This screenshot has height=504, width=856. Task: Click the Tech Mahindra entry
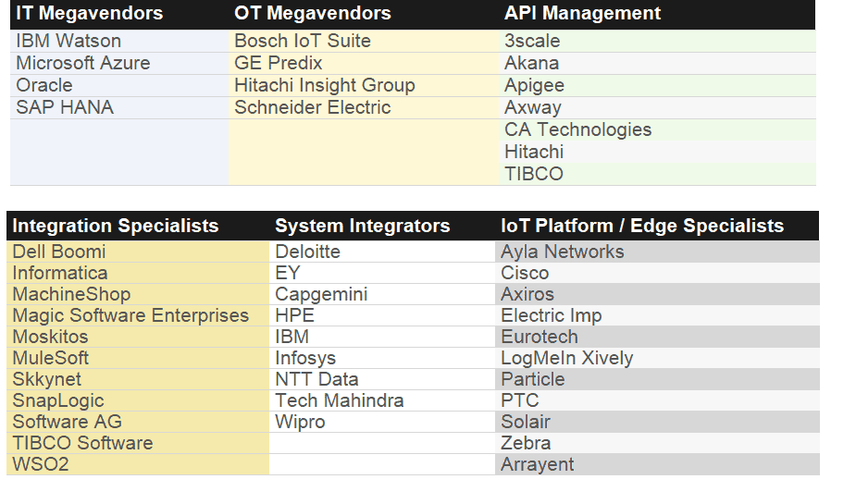click(339, 400)
